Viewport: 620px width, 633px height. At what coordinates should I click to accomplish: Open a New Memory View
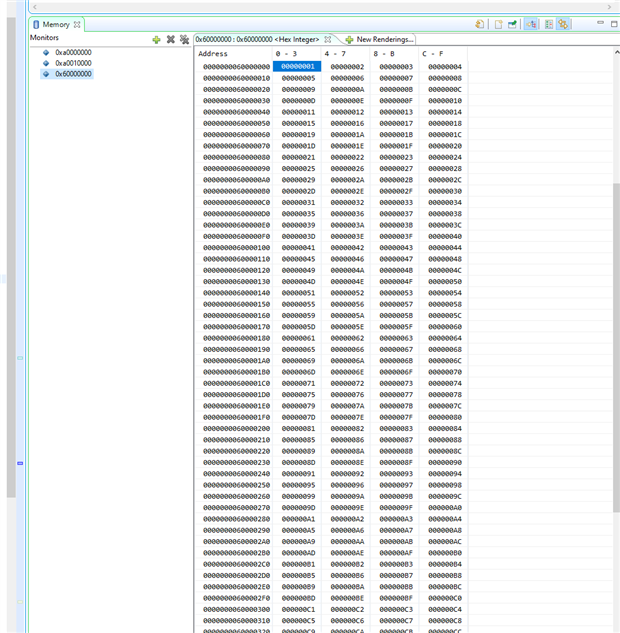(x=497, y=24)
